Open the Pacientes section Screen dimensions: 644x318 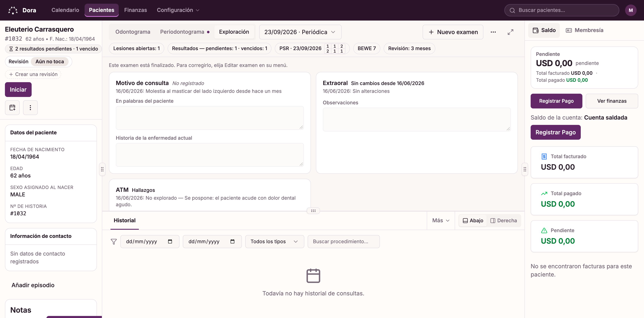[x=101, y=10]
